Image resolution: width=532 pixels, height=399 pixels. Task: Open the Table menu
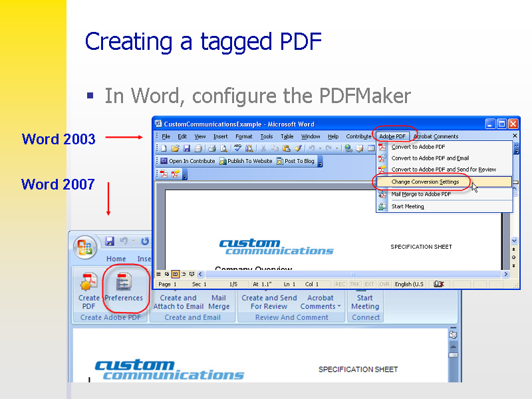point(287,136)
